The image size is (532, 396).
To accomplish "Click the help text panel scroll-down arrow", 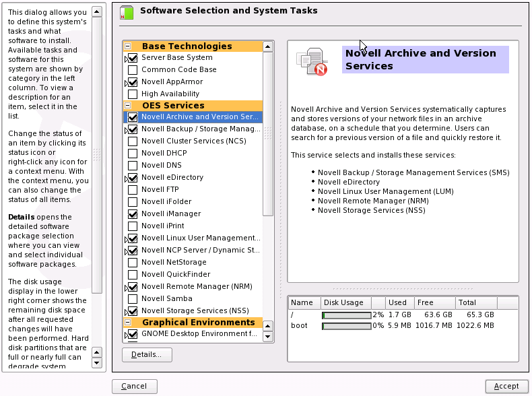I will click(x=96, y=364).
